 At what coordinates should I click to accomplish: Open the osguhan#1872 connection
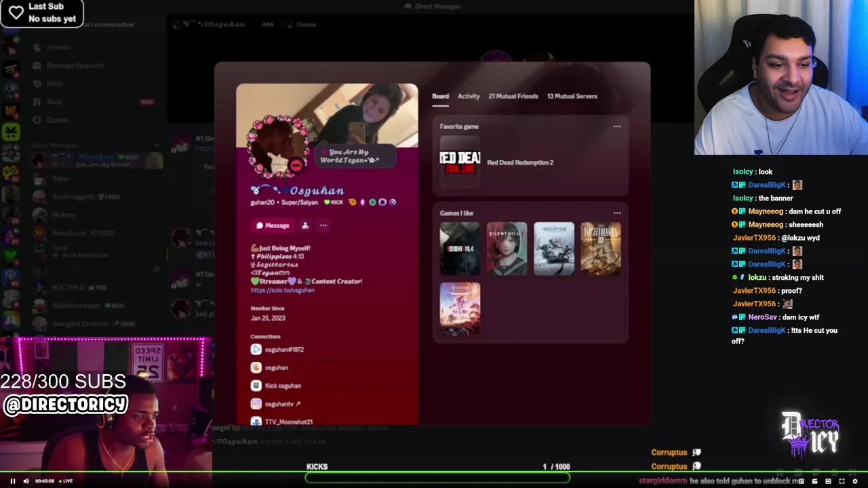point(284,350)
